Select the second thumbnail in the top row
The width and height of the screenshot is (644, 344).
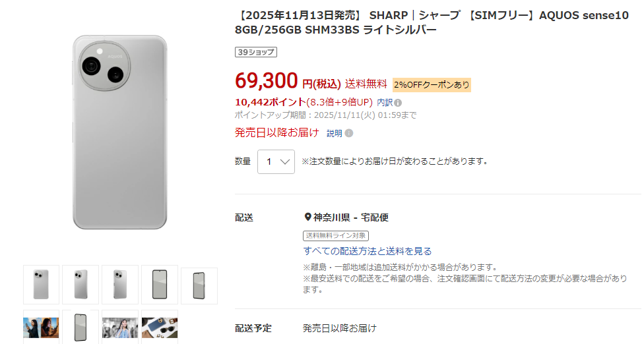80,285
